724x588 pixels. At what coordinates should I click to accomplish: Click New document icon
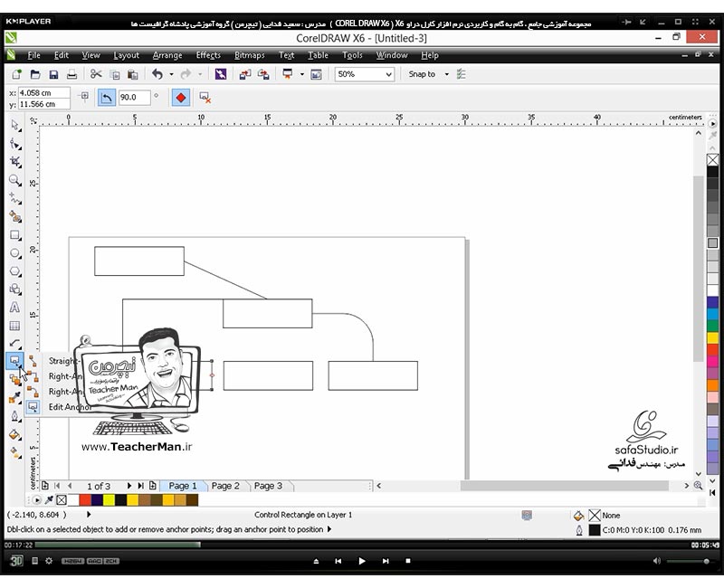pyautogui.click(x=16, y=74)
